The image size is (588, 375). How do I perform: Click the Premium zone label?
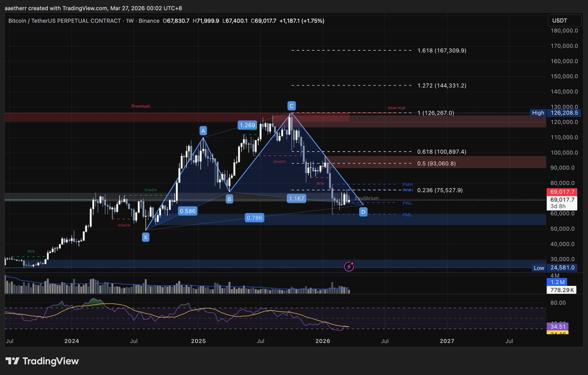141,106
